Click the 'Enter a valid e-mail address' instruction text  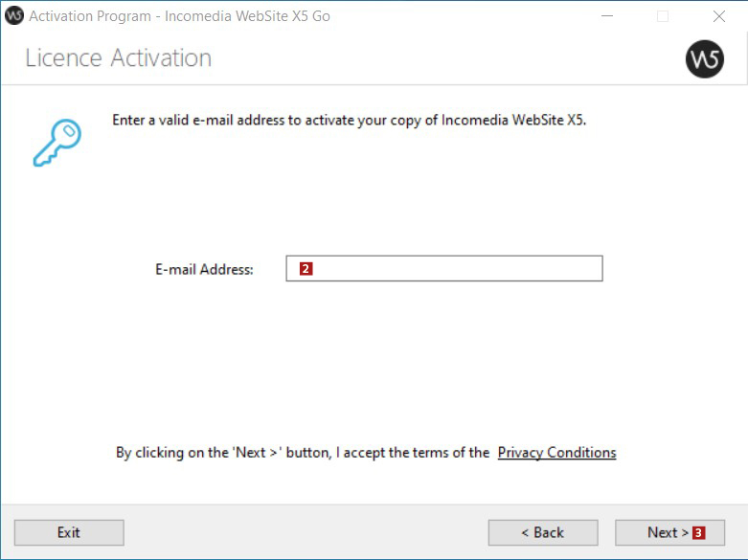[x=350, y=121]
